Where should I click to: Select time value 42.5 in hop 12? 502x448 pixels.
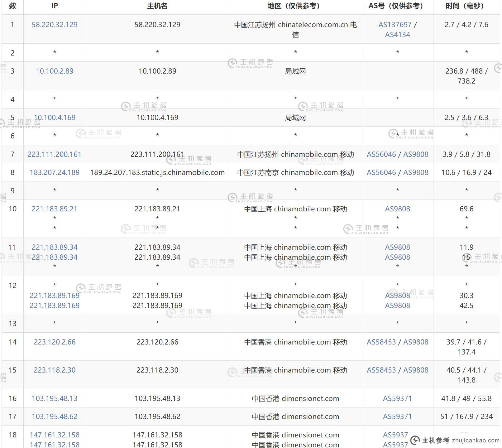(466, 306)
